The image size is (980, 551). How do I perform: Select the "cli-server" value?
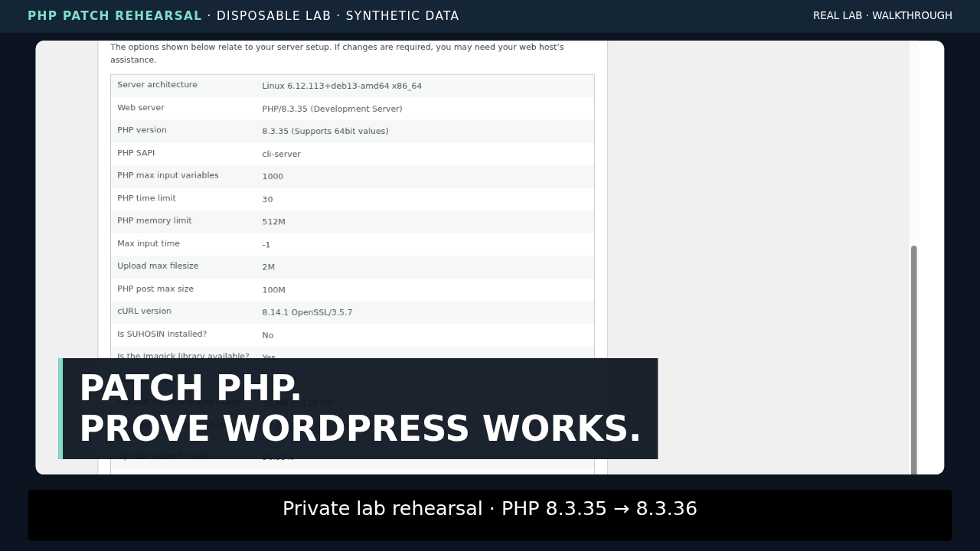281,155
